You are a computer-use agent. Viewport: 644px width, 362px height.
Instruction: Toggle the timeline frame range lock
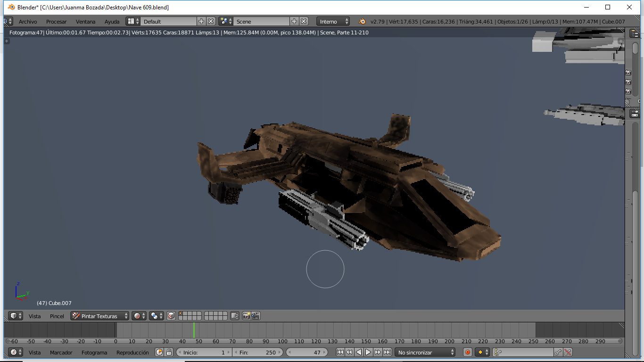click(169, 352)
